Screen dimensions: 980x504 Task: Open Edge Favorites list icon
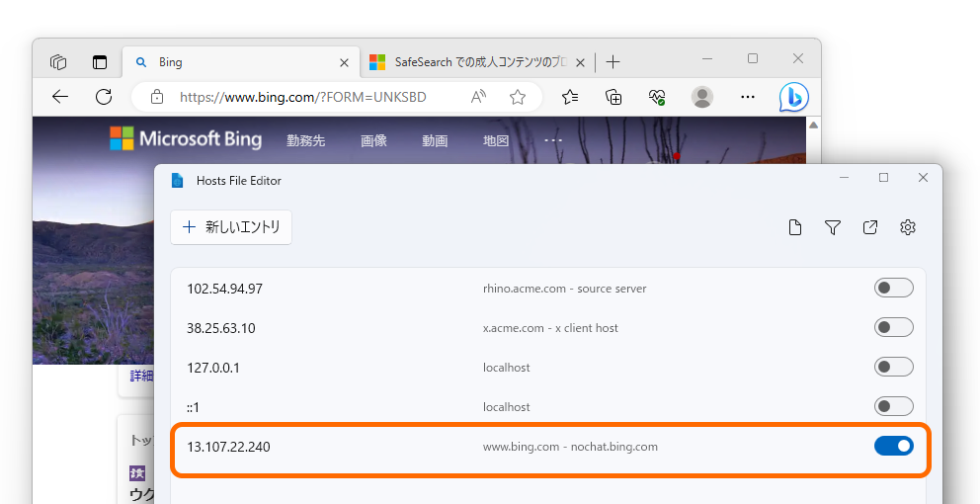click(570, 97)
